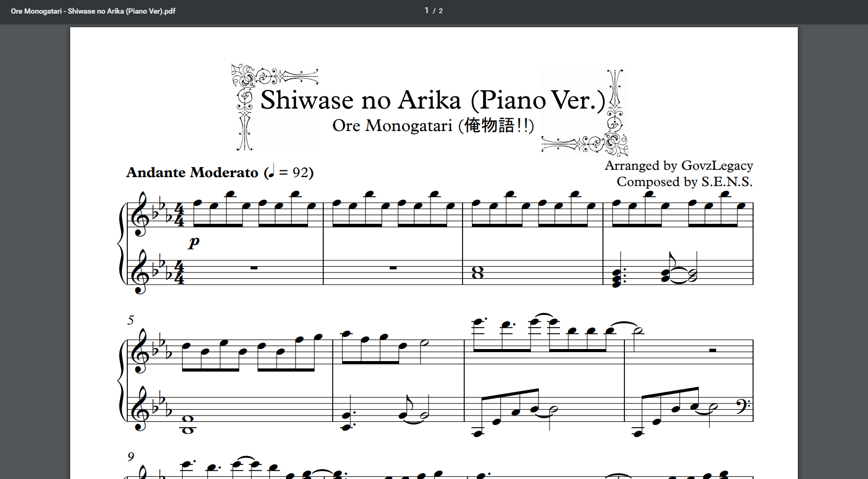Click the "Arranged by GovzLegacy" credit
This screenshot has height=479, width=868.
(679, 166)
